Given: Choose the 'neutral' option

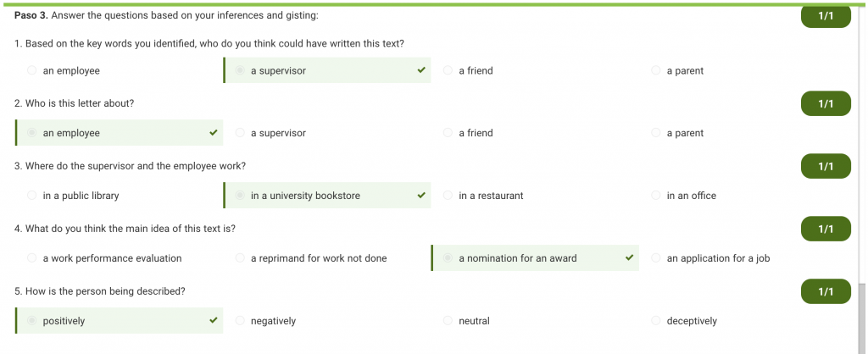Looking at the screenshot, I should pyautogui.click(x=448, y=321).
